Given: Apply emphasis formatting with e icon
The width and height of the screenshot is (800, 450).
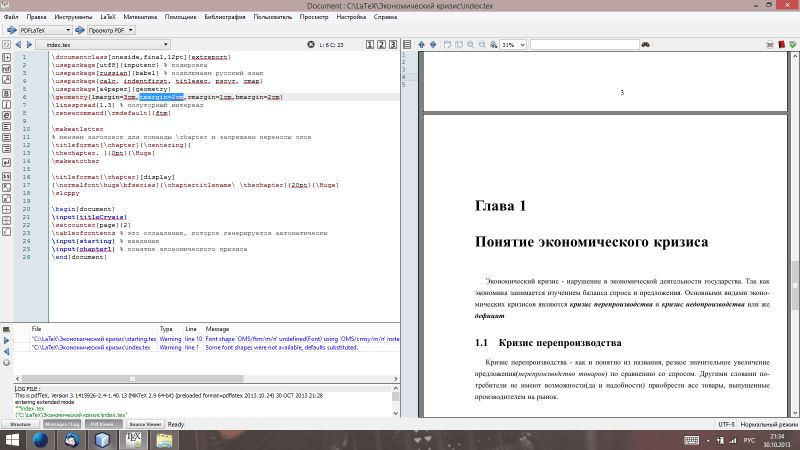Looking at the screenshot, I should click(x=6, y=116).
